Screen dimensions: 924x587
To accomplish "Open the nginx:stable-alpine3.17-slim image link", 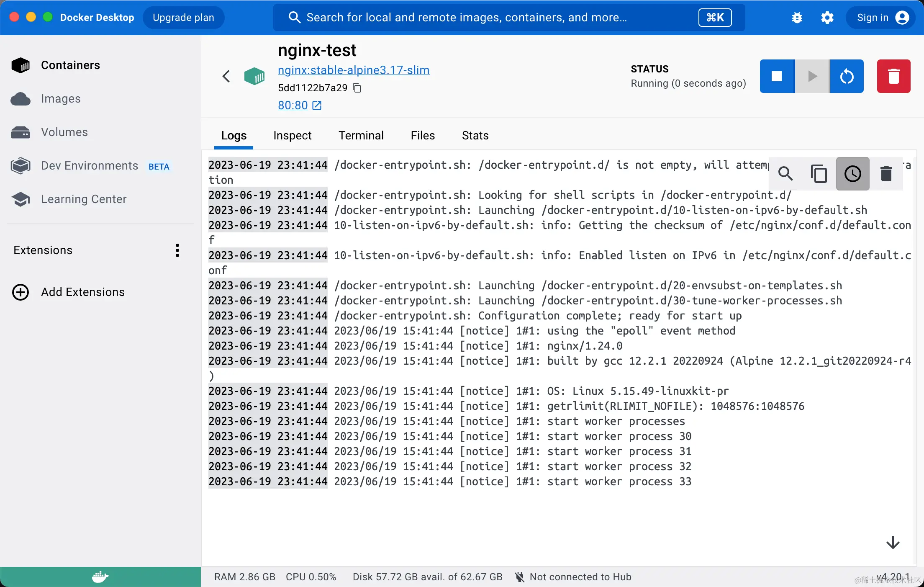I will (353, 70).
